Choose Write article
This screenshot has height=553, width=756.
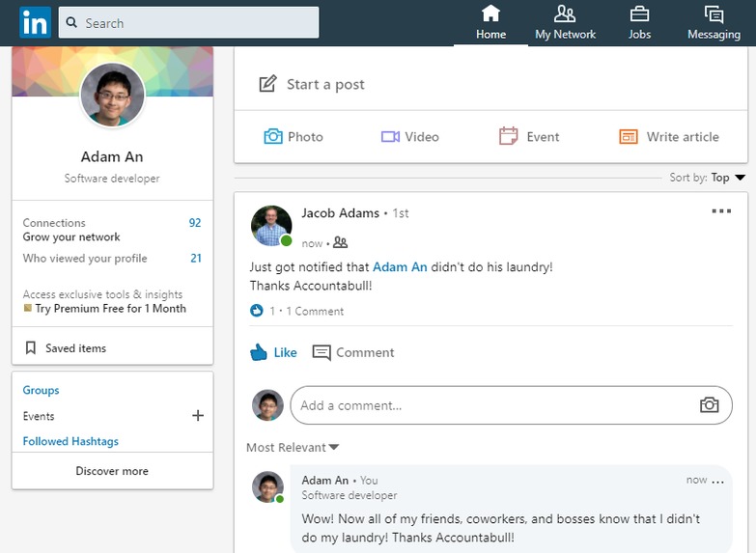(x=669, y=137)
